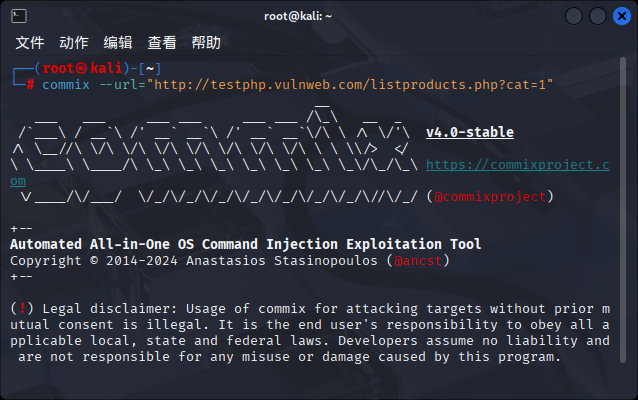
Task: Click the v4.0-stable version text
Action: point(470,132)
